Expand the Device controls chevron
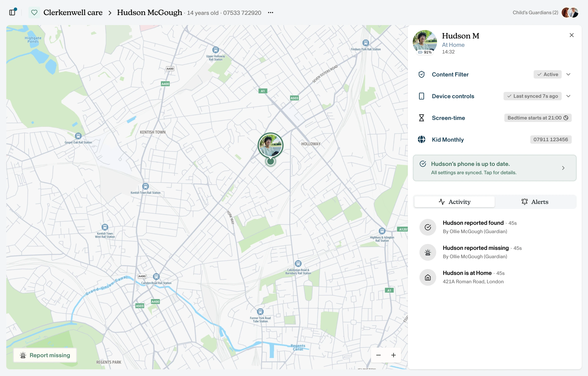This screenshot has width=588, height=376. click(568, 96)
